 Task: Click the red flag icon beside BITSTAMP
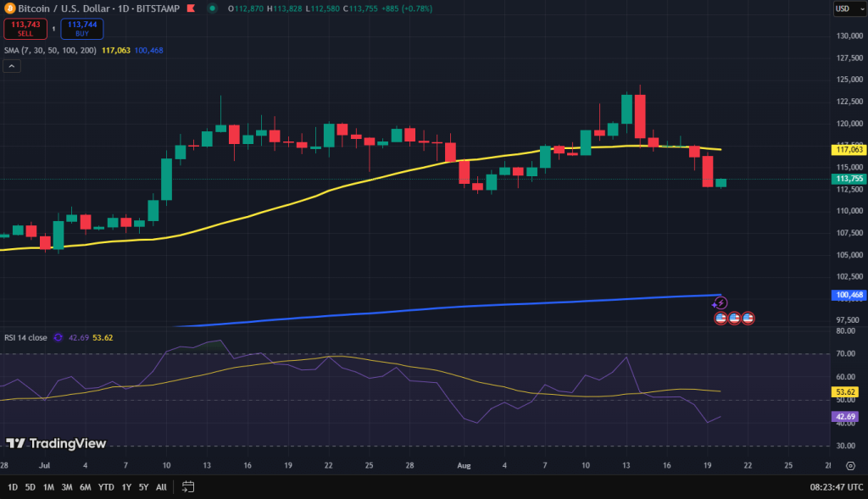tap(191, 8)
